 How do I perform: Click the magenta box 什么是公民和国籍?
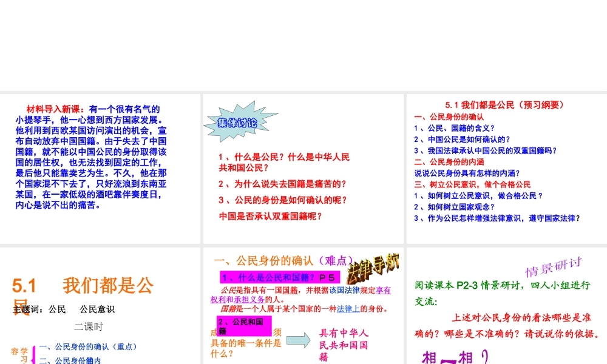click(279, 277)
